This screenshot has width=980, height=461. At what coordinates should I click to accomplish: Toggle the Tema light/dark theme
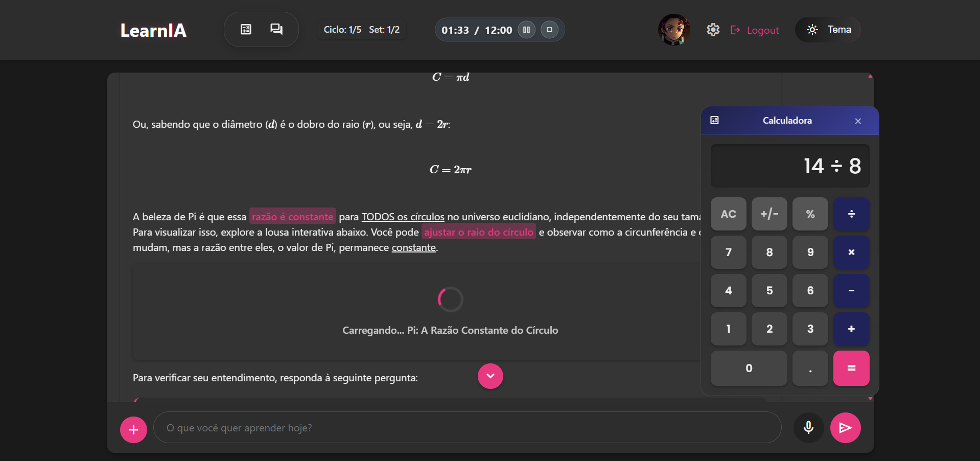click(828, 30)
